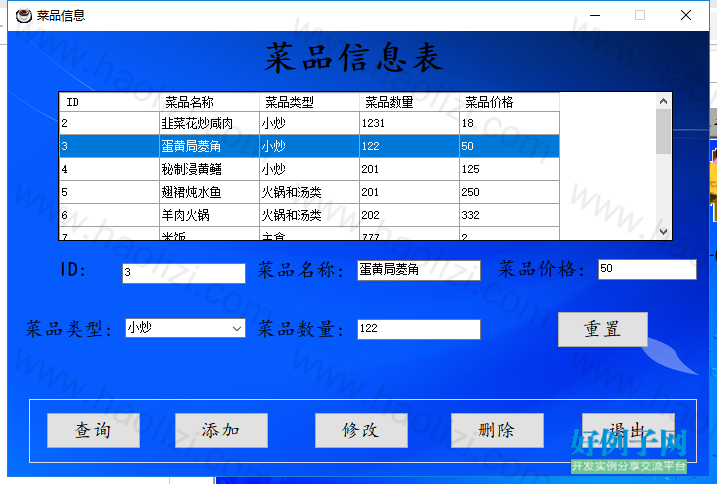Click quantity cell 1231
Viewport: 717px width, 484px height.
click(x=410, y=123)
